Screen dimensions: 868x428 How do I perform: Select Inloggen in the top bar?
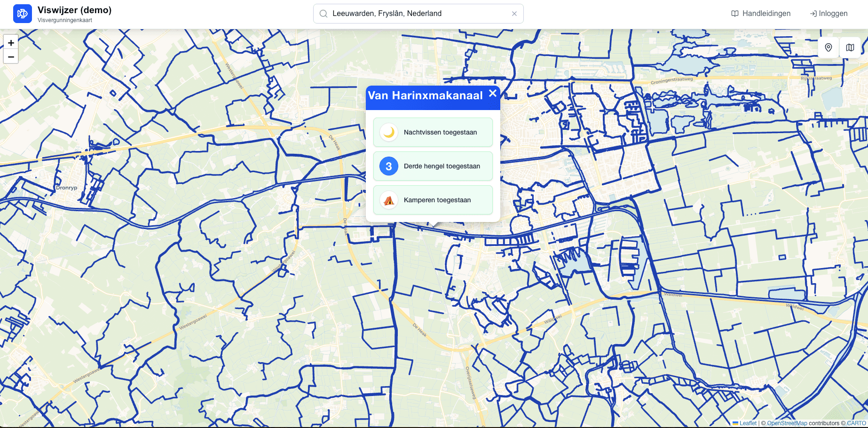click(x=832, y=13)
